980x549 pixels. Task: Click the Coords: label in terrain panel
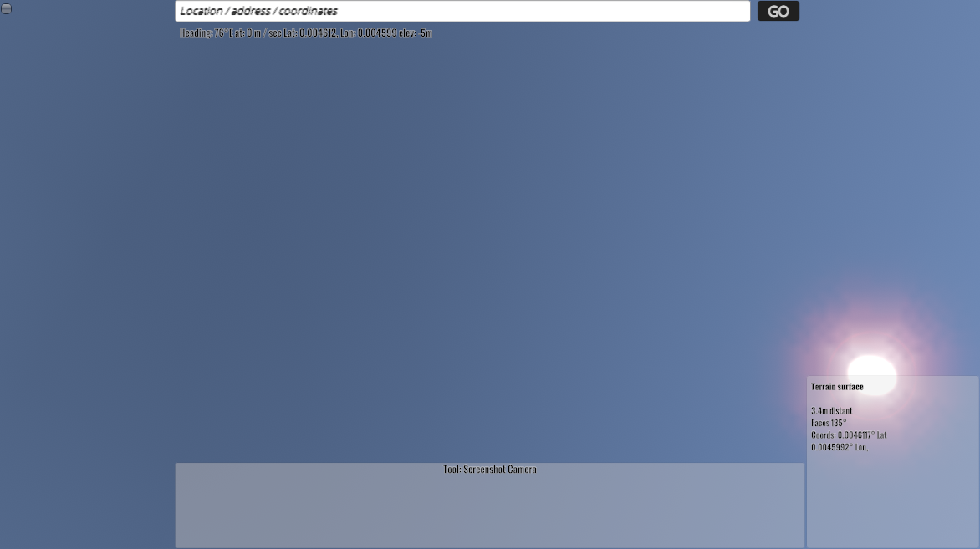(x=823, y=435)
